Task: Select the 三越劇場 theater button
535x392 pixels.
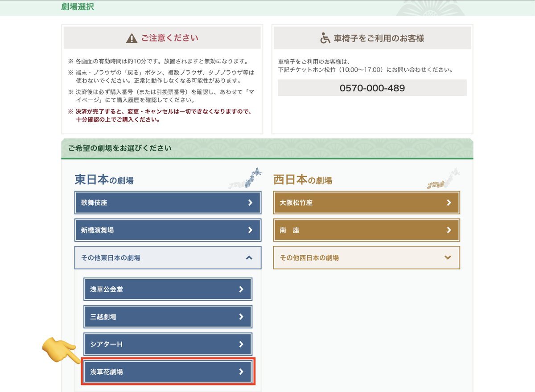Action: [168, 317]
